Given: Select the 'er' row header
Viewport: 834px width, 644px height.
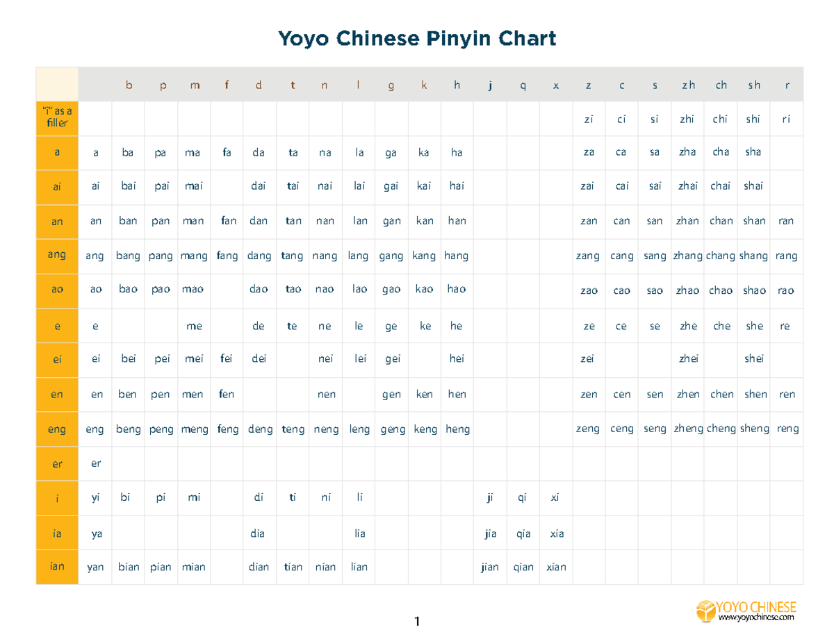Looking at the screenshot, I should coord(57,464).
